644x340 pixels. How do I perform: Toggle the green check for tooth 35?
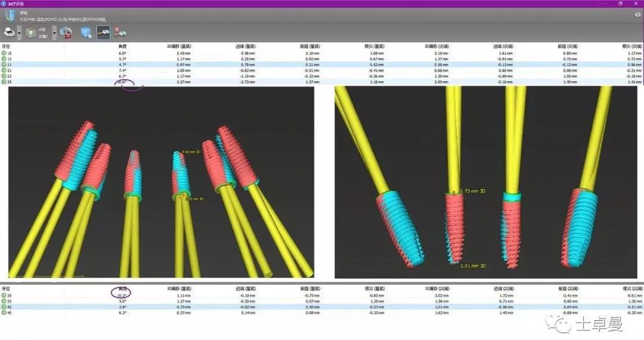[x=4, y=295]
